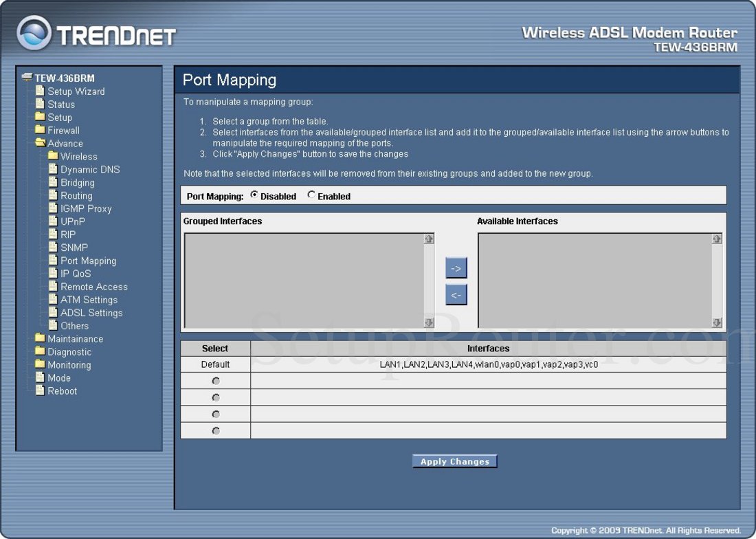Open the Routing link in sidebar
Viewport: 756px width, 539px height.
76,195
